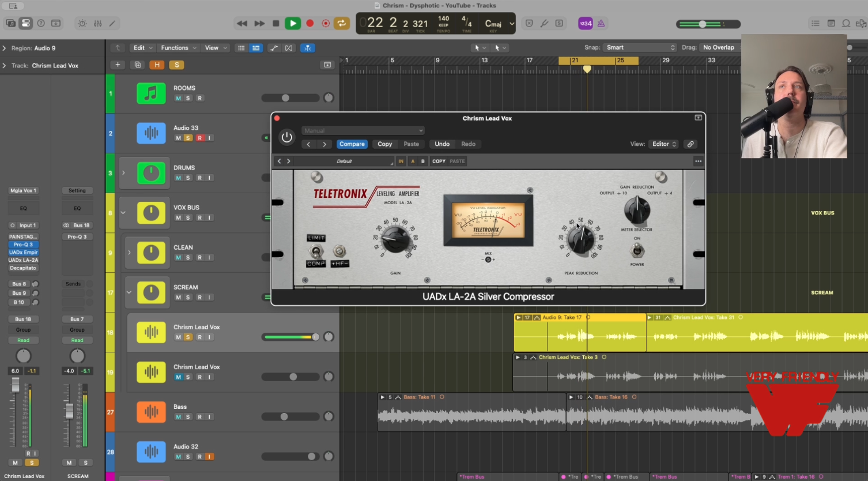868x481 pixels.
Task: Click the Flex show/hide icon in Tracks toolbar
Action: pos(289,48)
